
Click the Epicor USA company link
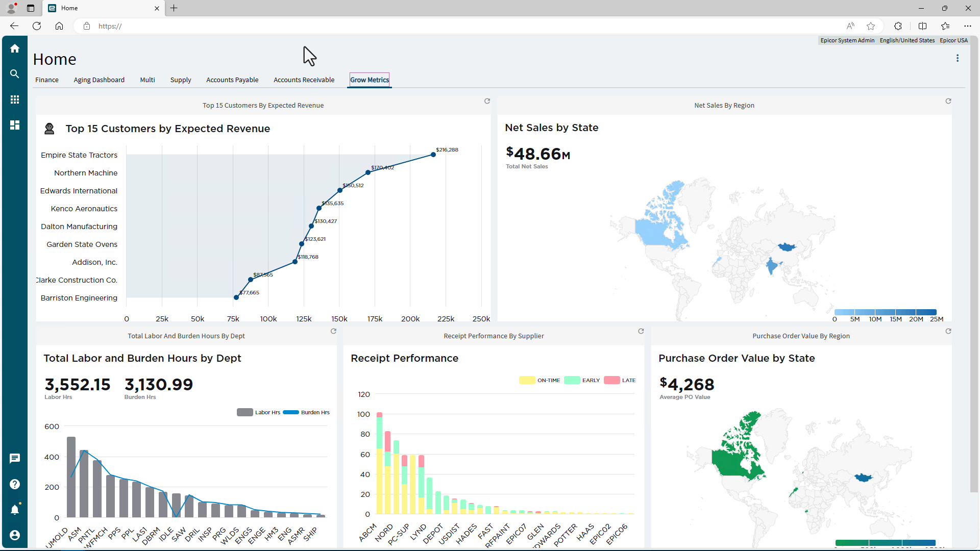953,40
